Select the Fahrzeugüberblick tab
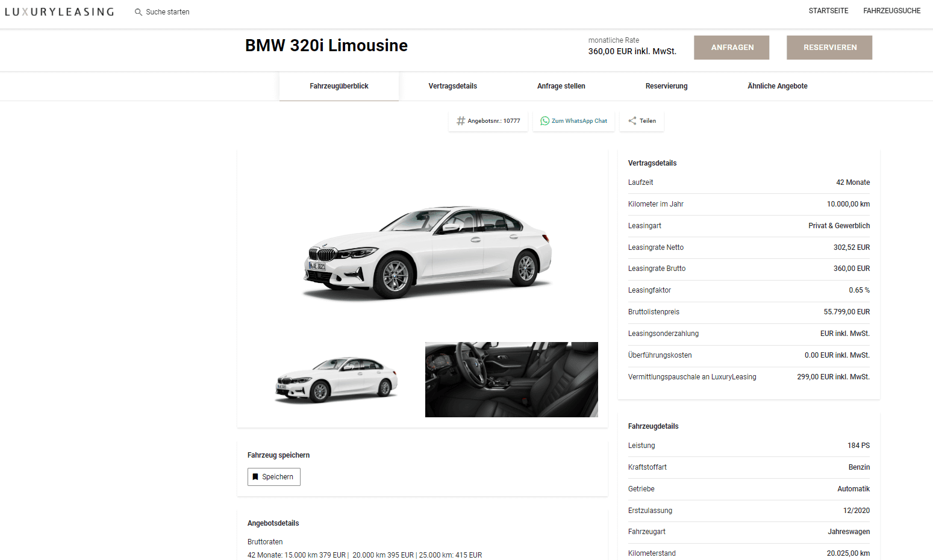The height and width of the screenshot is (560, 933). [339, 86]
